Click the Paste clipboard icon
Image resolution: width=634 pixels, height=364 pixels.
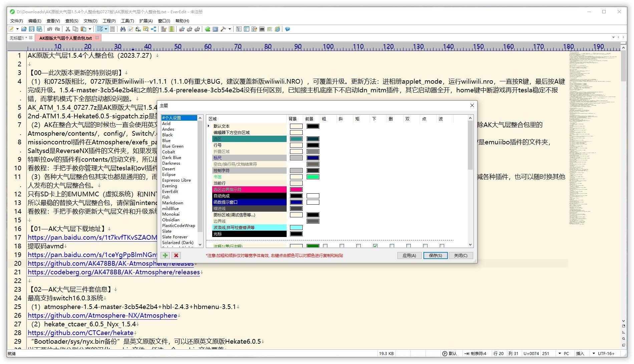[x=83, y=29]
